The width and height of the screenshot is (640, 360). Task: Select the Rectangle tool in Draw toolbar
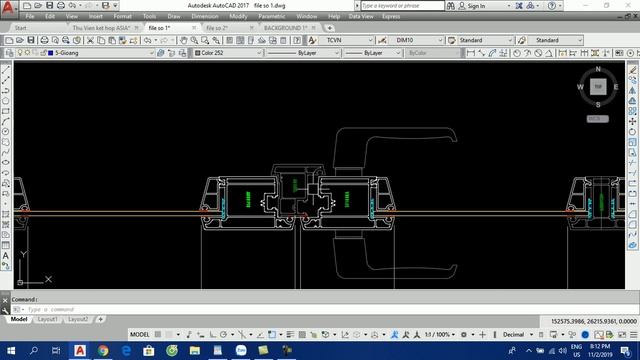pyautogui.click(x=6, y=111)
